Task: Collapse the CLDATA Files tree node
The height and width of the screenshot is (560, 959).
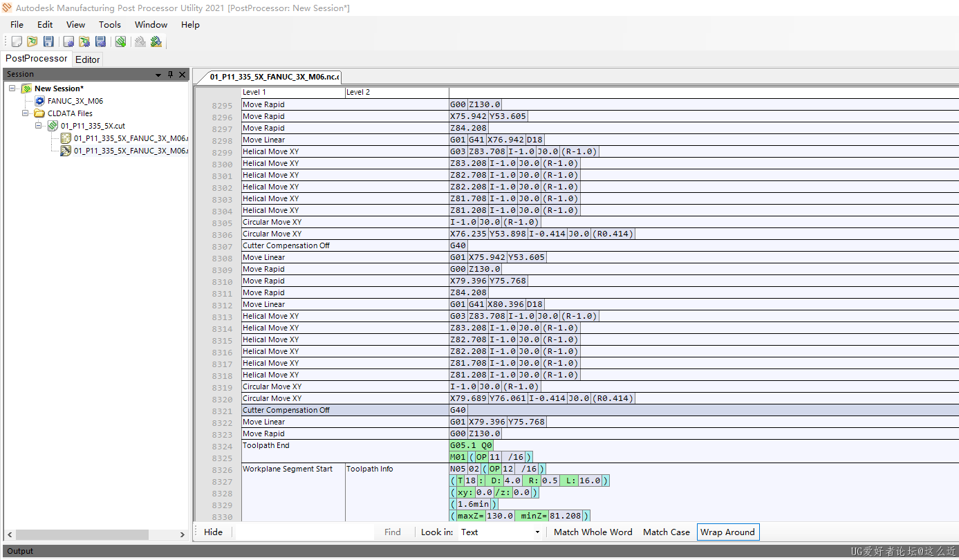Action: [x=26, y=113]
